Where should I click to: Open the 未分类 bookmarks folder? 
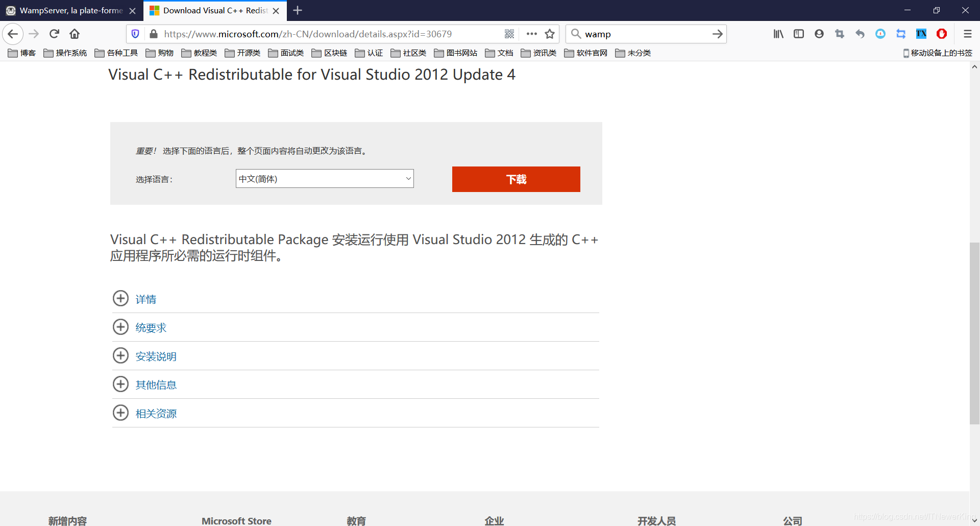[x=633, y=53]
